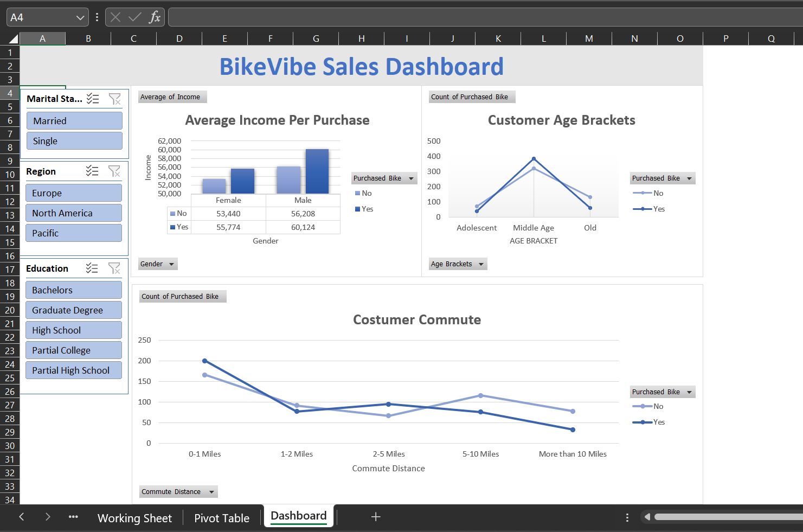803x532 pixels.
Task: Click the add new sheet plus icon
Action: [x=376, y=517]
